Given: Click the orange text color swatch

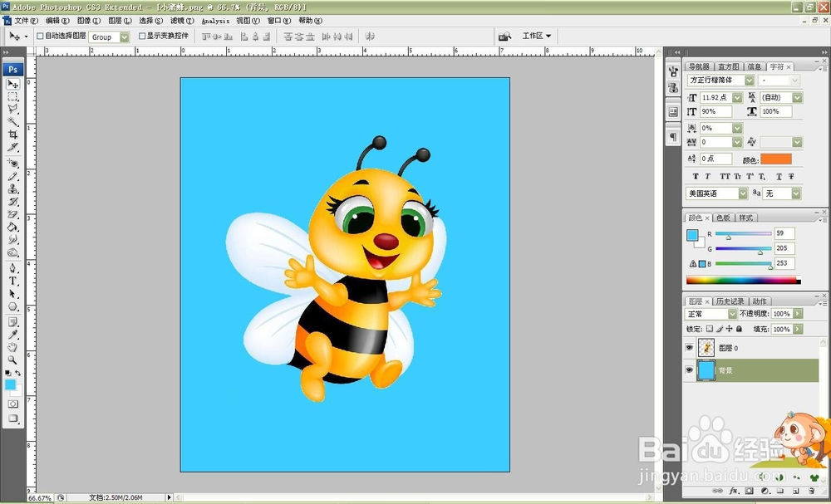Looking at the screenshot, I should [x=776, y=159].
